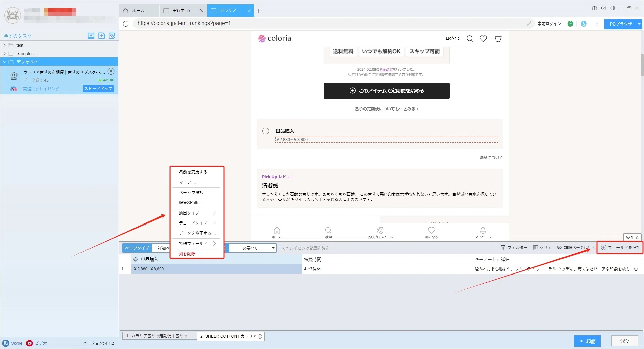Open the PCブラウザ dropdown arrow
The height and width of the screenshot is (349, 644).
639,24
